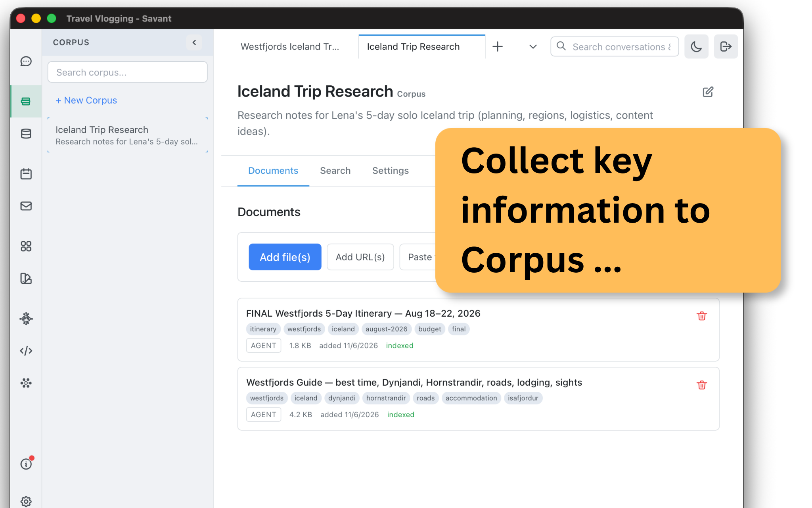This screenshot has height=508, width=812.
Task: Click the iceland tag on Westfjords Guide
Action: 306,398
